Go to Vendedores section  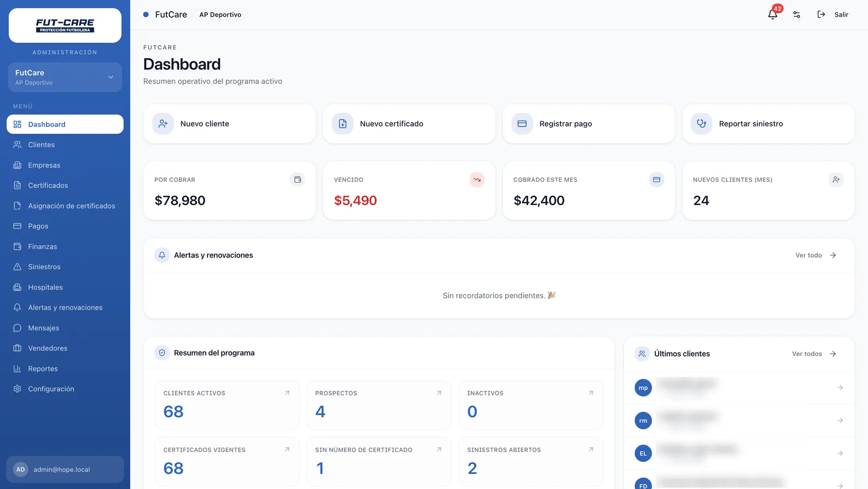click(x=65, y=348)
